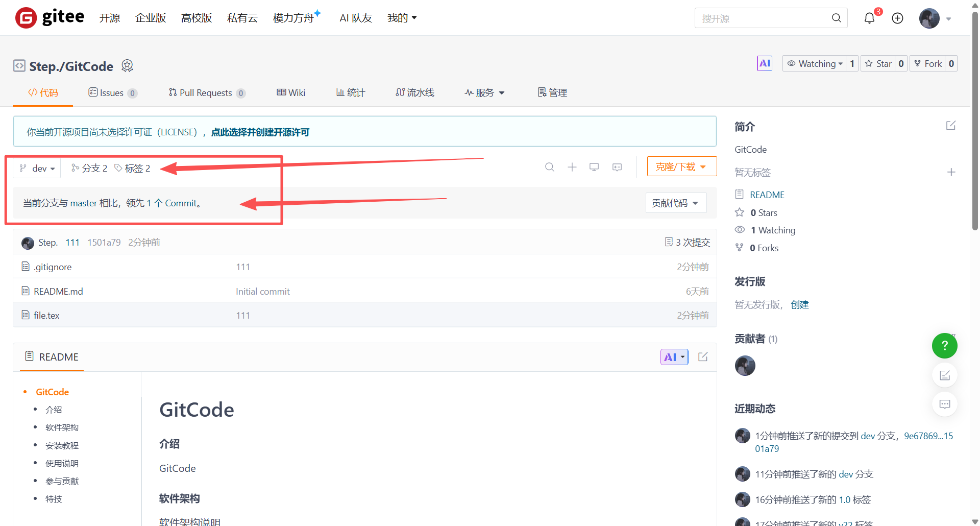Open the file.tex file

coord(46,316)
